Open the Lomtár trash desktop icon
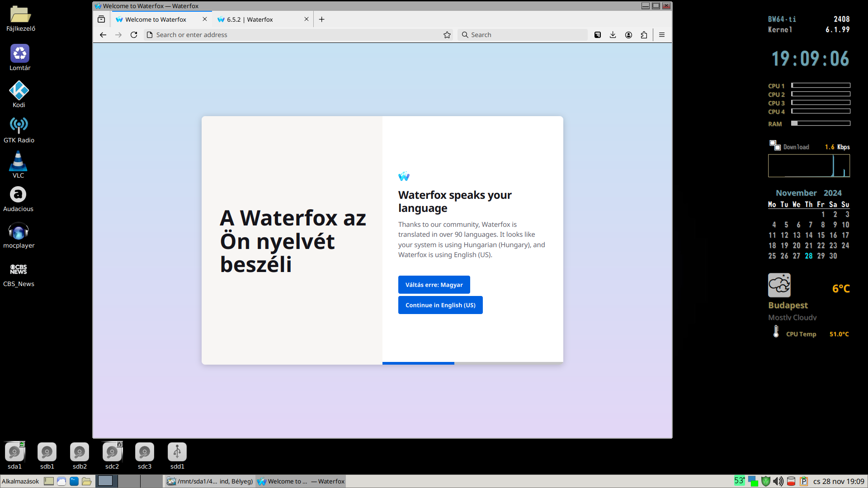Image resolution: width=868 pixels, height=488 pixels. pos(20,58)
